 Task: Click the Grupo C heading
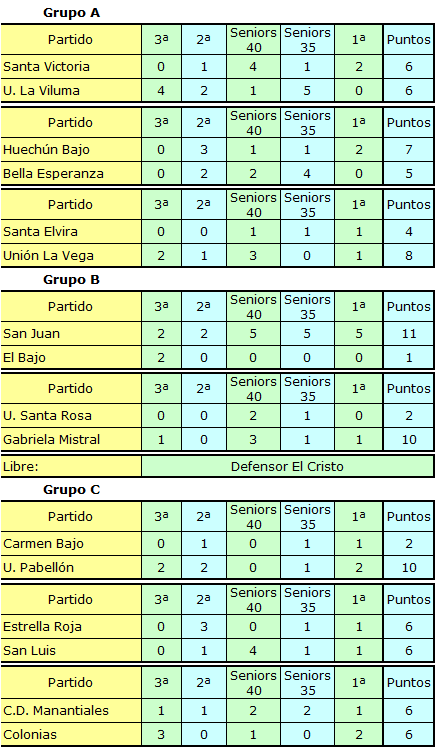click(x=71, y=490)
